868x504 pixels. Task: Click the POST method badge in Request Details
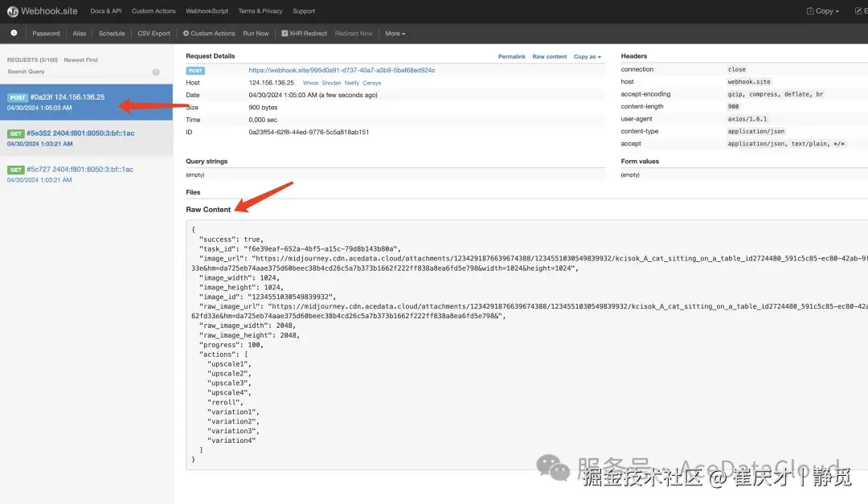pos(194,71)
